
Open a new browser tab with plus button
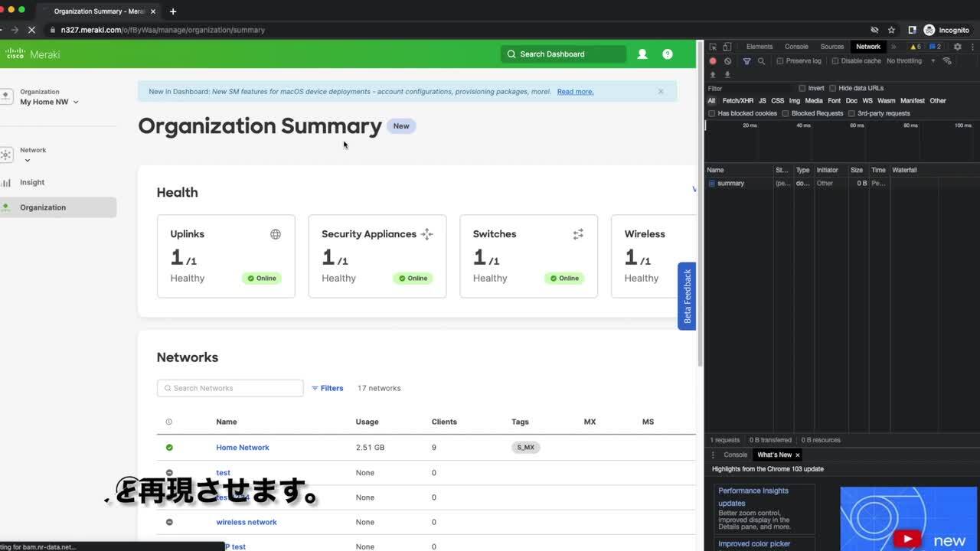click(173, 11)
